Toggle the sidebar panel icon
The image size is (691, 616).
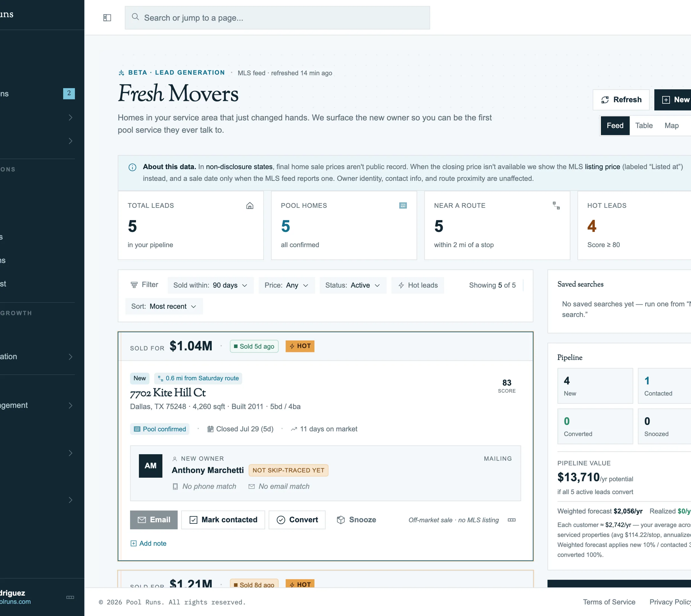107,18
